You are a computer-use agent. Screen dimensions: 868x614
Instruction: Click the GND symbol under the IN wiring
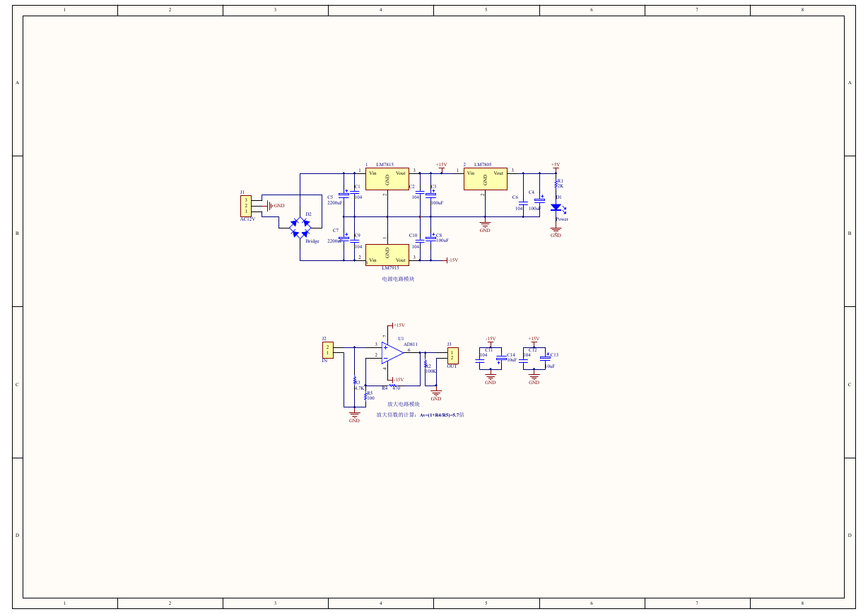point(354,416)
